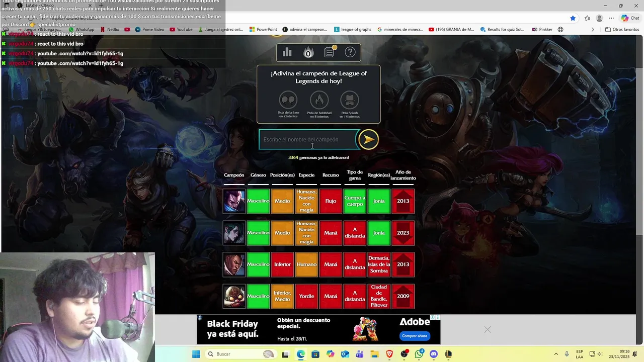Open the '(195) GRANJA de M...' YouTube bookmark
Screen dimensions: 644x362
coord(451,30)
